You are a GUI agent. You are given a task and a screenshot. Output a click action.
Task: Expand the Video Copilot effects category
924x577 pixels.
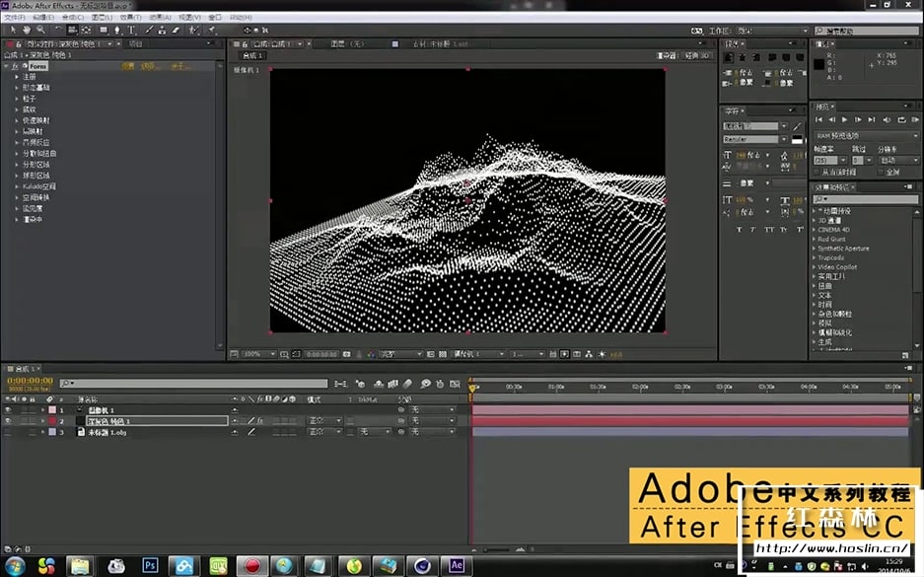click(x=815, y=267)
